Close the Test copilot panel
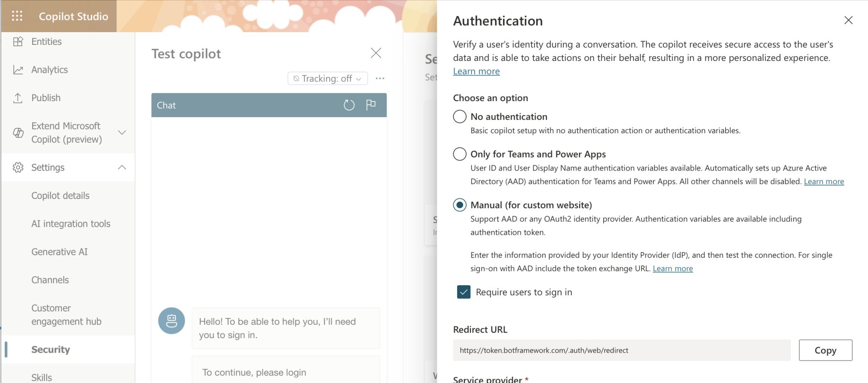Viewport: 868px width, 383px height. (x=376, y=53)
